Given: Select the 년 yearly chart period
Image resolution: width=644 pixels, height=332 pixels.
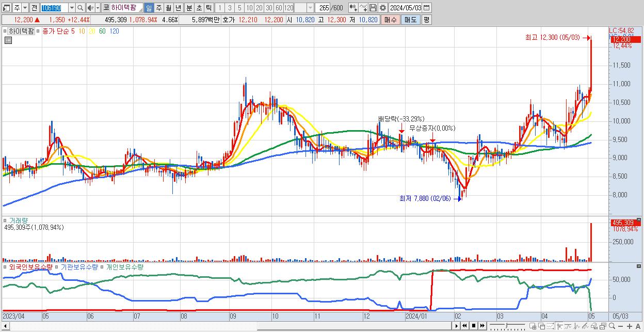Looking at the screenshot, I should (x=178, y=8).
